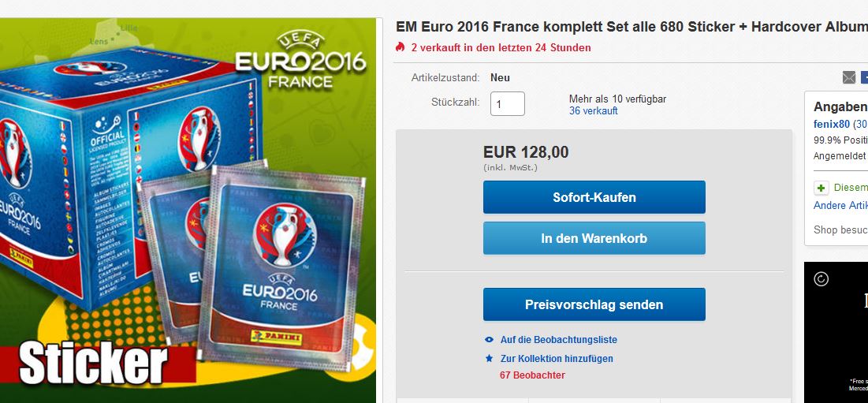Click Auf die Beobachtungsliste link
The image size is (868, 403).
558,340
